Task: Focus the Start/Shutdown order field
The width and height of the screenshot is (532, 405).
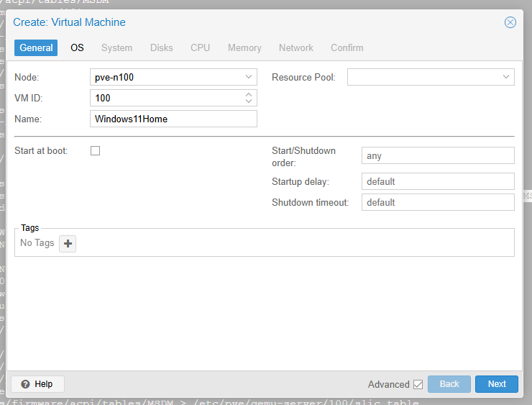Action: (x=438, y=155)
